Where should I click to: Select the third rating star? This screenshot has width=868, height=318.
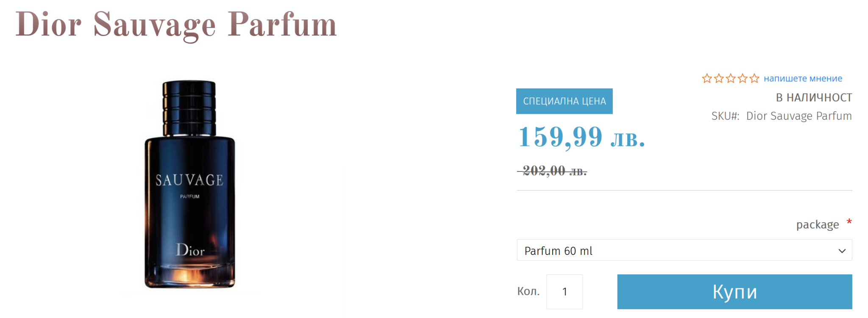730,78
